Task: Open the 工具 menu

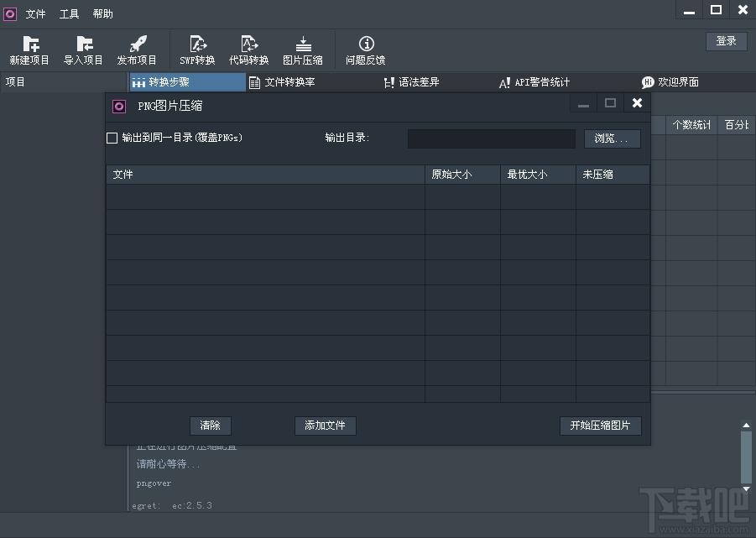Action: coord(69,14)
